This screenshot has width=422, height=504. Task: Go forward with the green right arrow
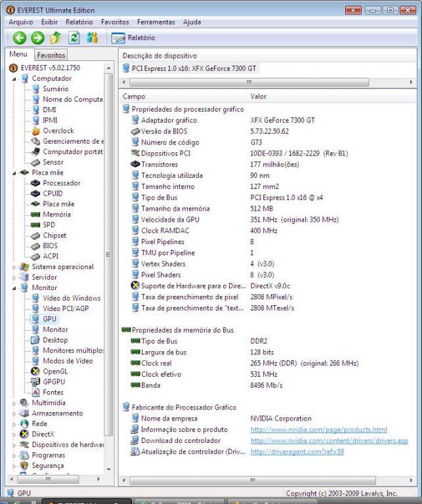point(37,38)
